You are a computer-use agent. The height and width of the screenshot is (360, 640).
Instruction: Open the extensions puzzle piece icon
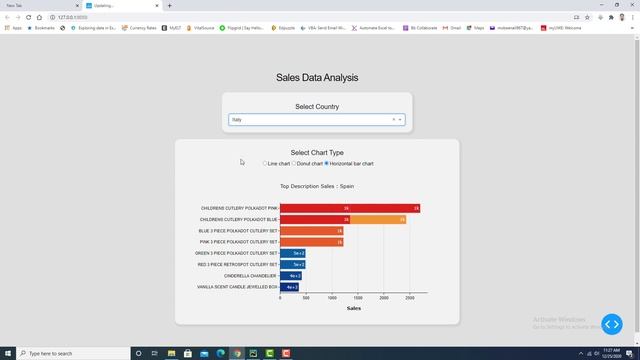click(x=611, y=17)
